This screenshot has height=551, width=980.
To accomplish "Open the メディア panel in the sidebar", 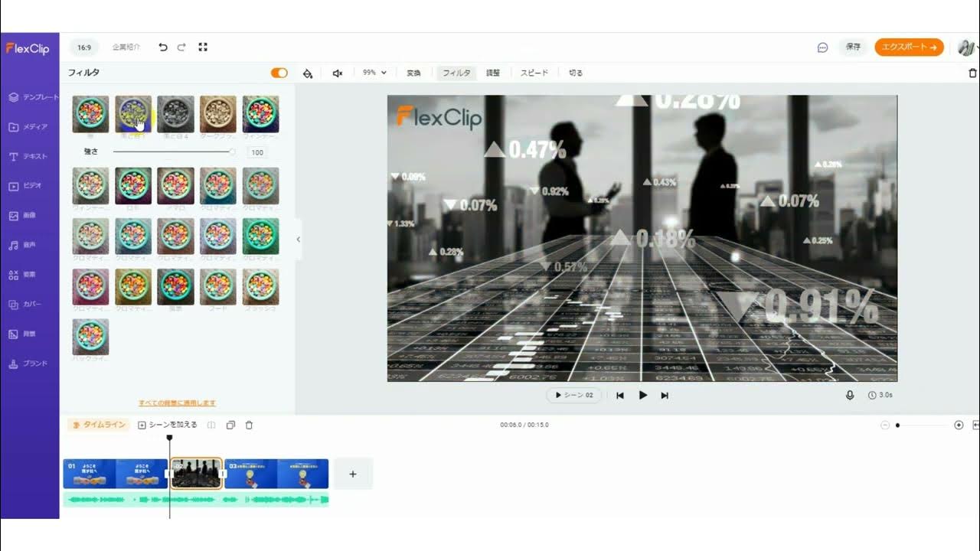I will pos(29,127).
